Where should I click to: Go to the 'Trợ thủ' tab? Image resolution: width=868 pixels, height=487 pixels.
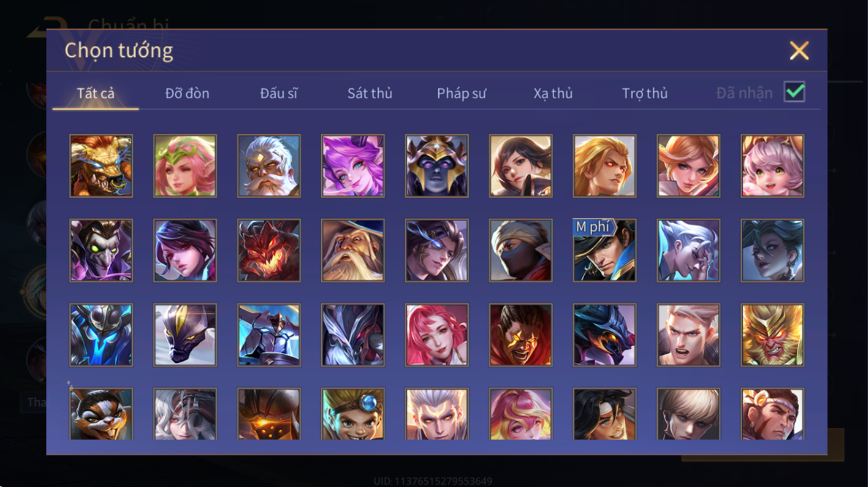pos(645,93)
